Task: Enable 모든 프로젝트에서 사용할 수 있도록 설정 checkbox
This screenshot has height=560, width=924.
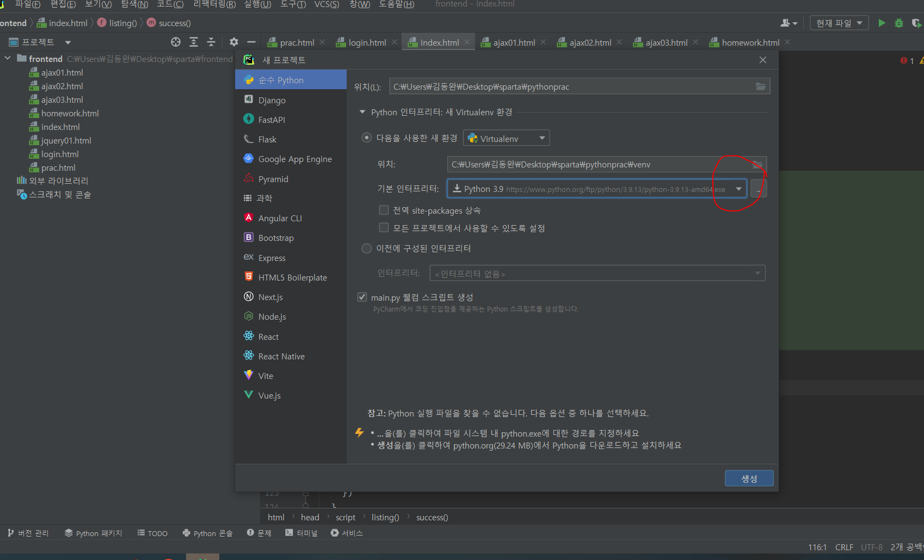Action: (384, 227)
